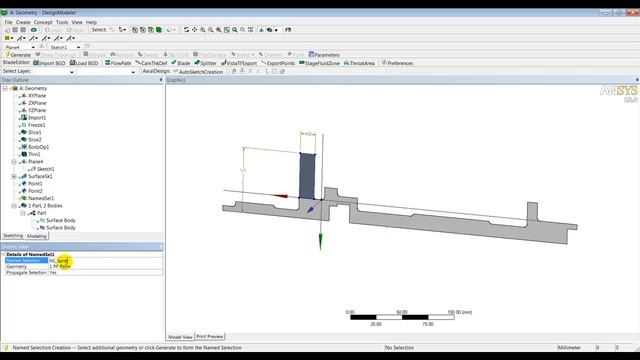Select NamedSel1 in the tree outline
The image size is (640, 360).
[41, 198]
